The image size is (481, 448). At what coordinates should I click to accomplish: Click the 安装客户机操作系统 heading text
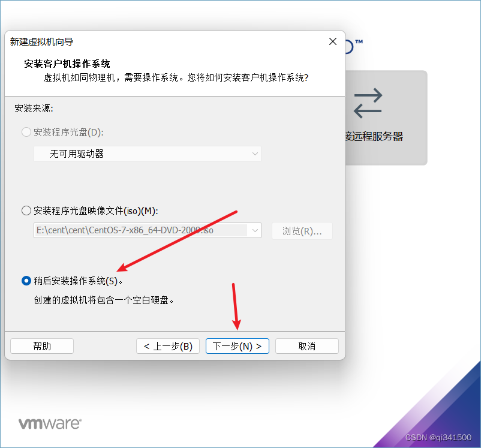[x=67, y=64]
